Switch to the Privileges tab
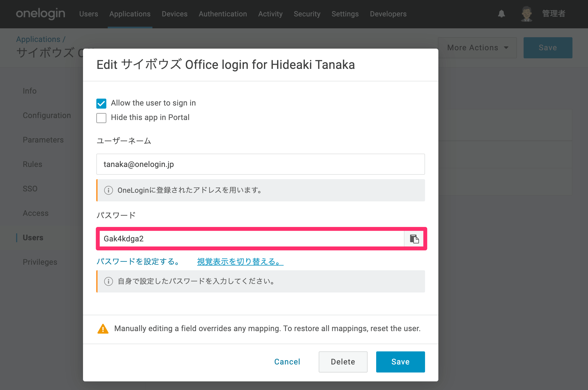 click(x=40, y=262)
